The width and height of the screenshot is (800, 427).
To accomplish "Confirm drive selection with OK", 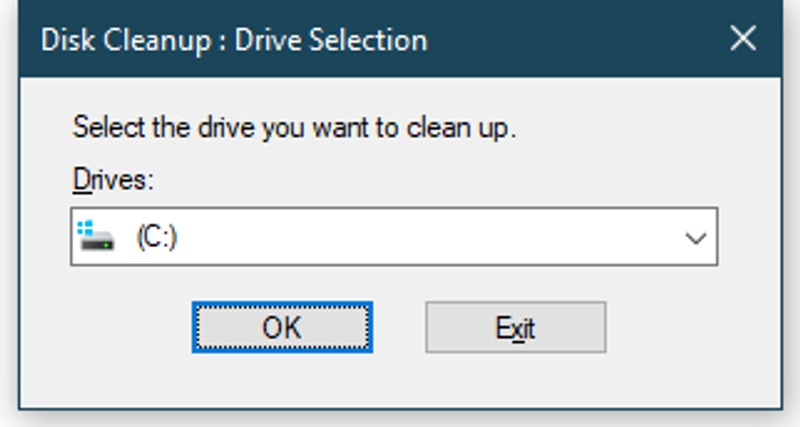I will pyautogui.click(x=282, y=327).
